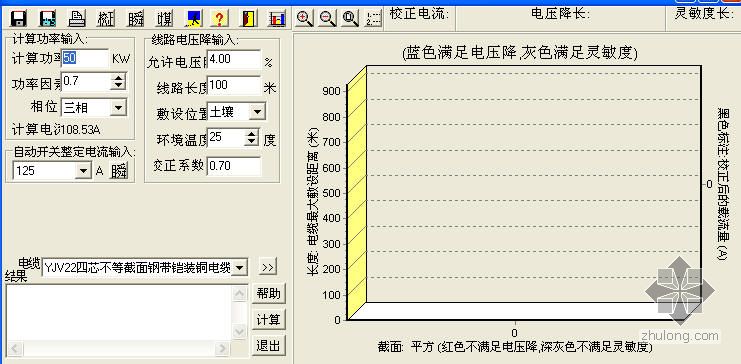
Task: Click the power factor 0.7 spinner arrows
Action: (x=118, y=82)
